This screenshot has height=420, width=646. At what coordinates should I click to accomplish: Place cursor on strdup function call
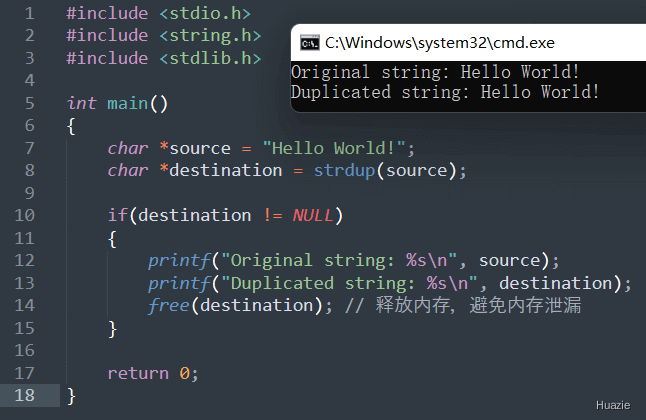point(344,171)
